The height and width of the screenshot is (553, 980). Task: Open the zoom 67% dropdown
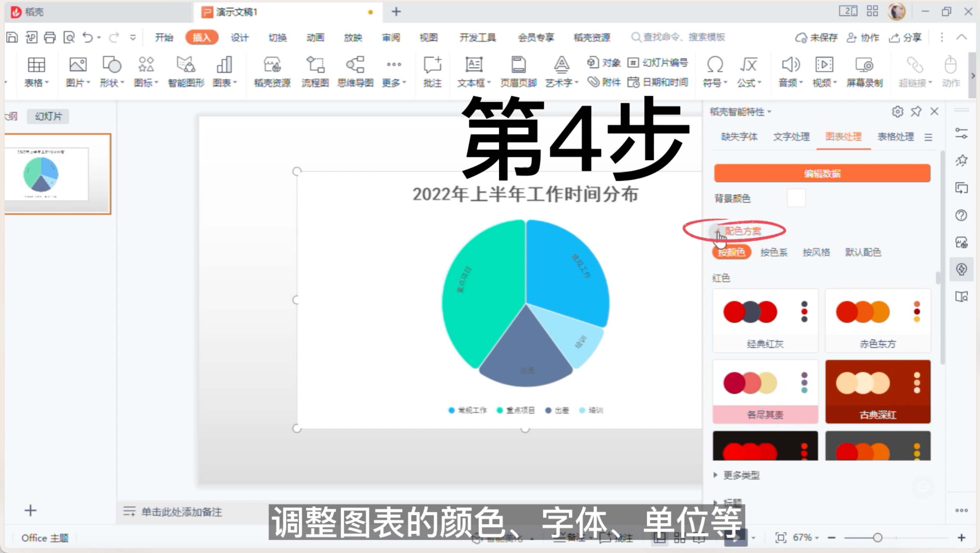coord(816,538)
